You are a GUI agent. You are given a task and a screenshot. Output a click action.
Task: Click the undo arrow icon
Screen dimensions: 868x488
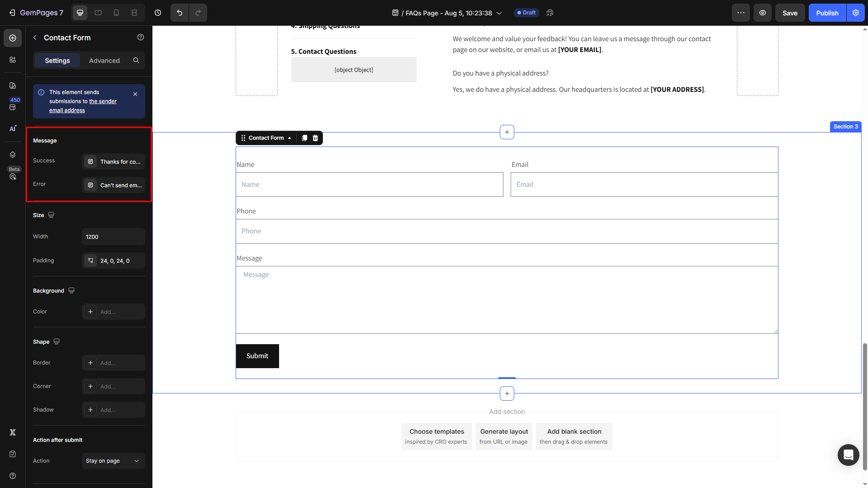point(180,13)
